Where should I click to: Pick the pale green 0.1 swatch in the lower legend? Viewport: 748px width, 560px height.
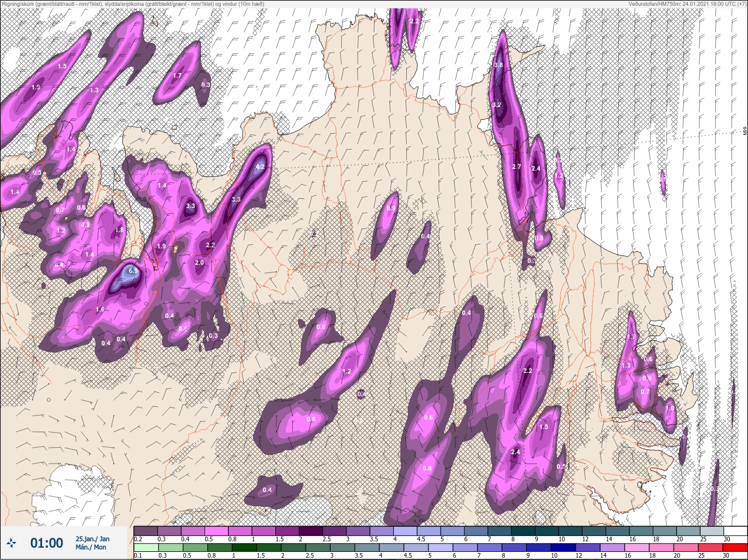click(x=146, y=548)
